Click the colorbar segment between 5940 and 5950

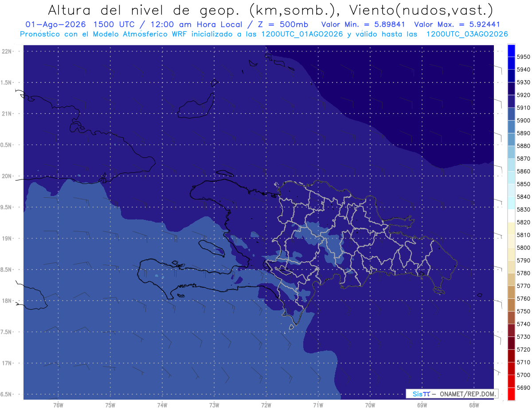tap(511, 63)
